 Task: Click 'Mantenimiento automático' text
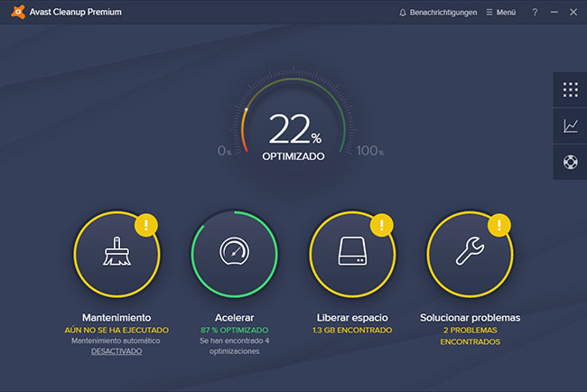tap(116, 341)
